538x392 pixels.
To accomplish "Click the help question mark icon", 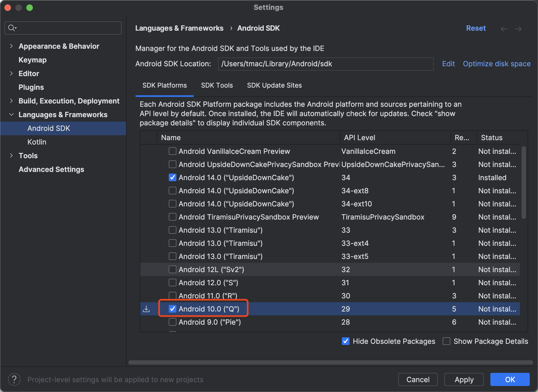I will click(14, 379).
